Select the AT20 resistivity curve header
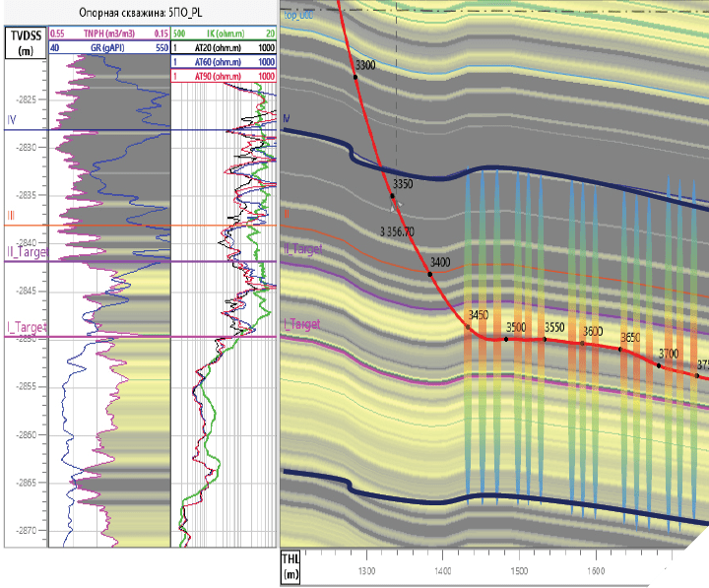The width and height of the screenshot is (709, 588). click(x=224, y=47)
